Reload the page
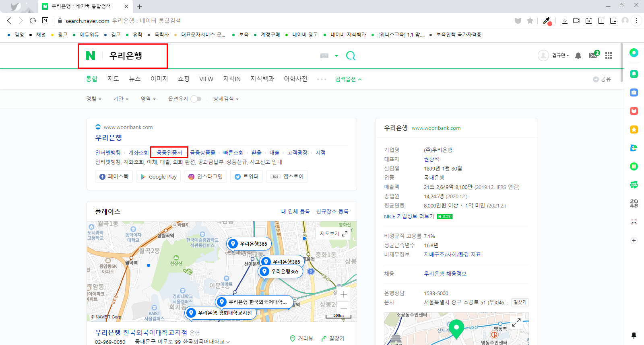This screenshot has height=345, width=644. pyautogui.click(x=33, y=21)
